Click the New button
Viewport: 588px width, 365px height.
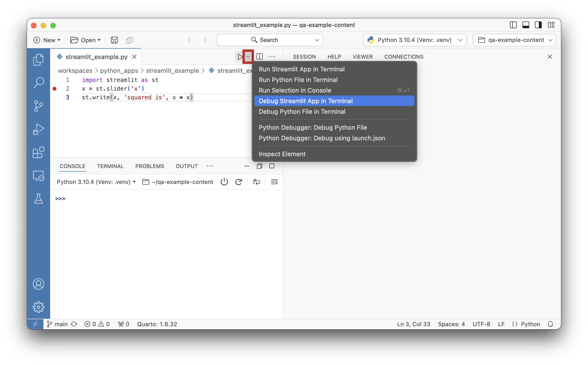point(47,40)
